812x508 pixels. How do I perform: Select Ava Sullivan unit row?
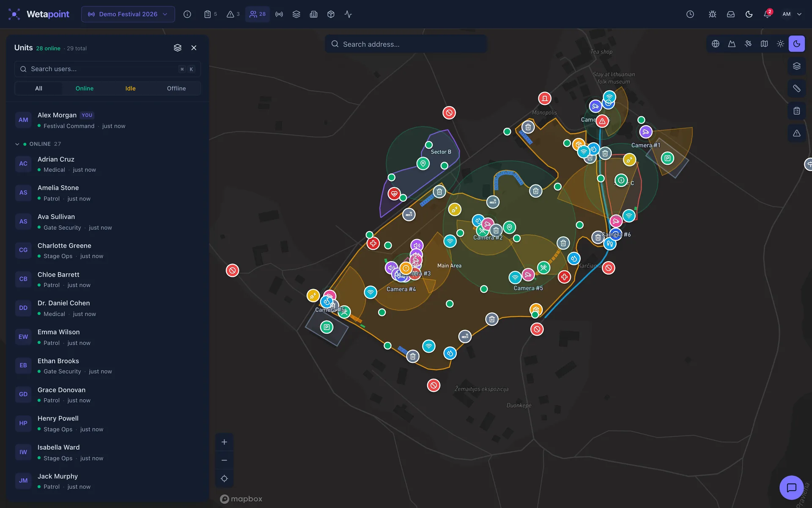click(x=107, y=222)
